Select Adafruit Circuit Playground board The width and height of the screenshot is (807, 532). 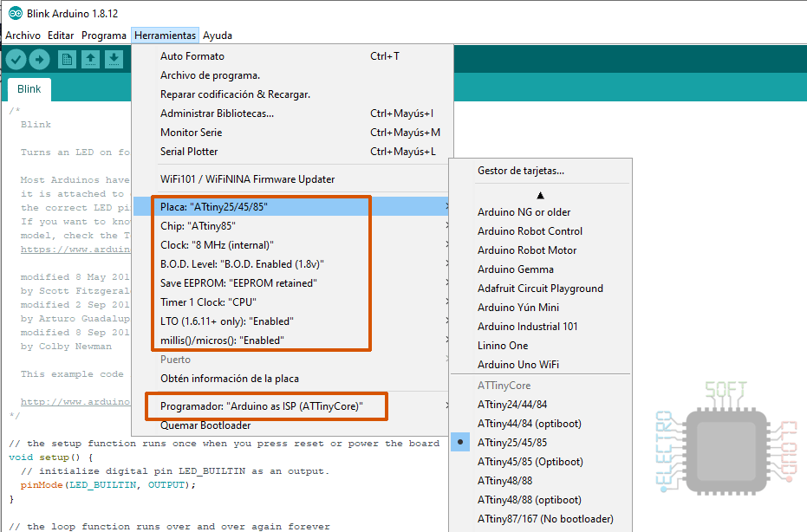(x=541, y=289)
